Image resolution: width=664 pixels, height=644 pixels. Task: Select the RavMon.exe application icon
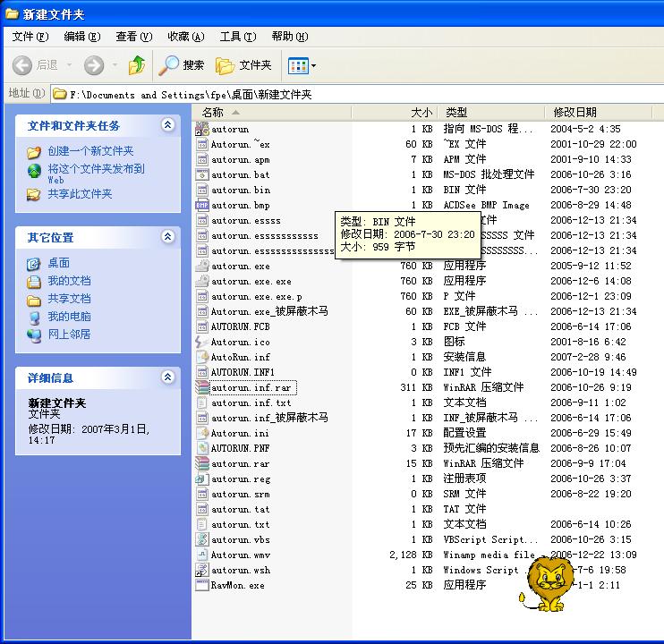(202, 586)
